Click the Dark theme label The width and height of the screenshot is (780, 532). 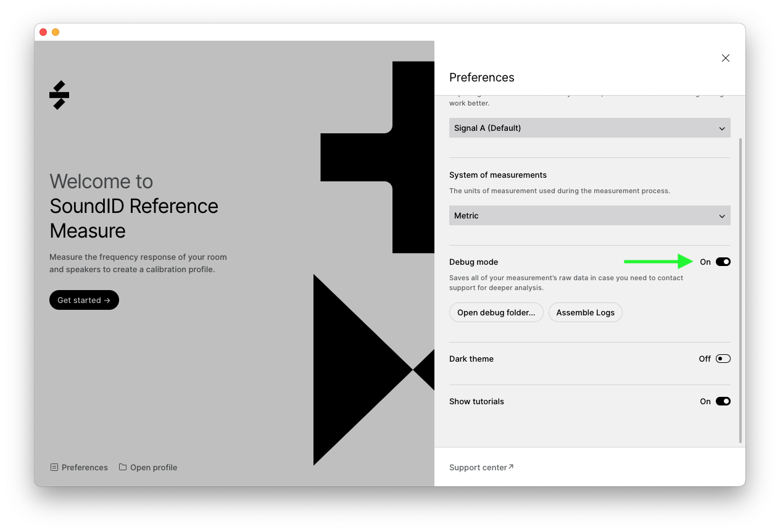pyautogui.click(x=471, y=359)
